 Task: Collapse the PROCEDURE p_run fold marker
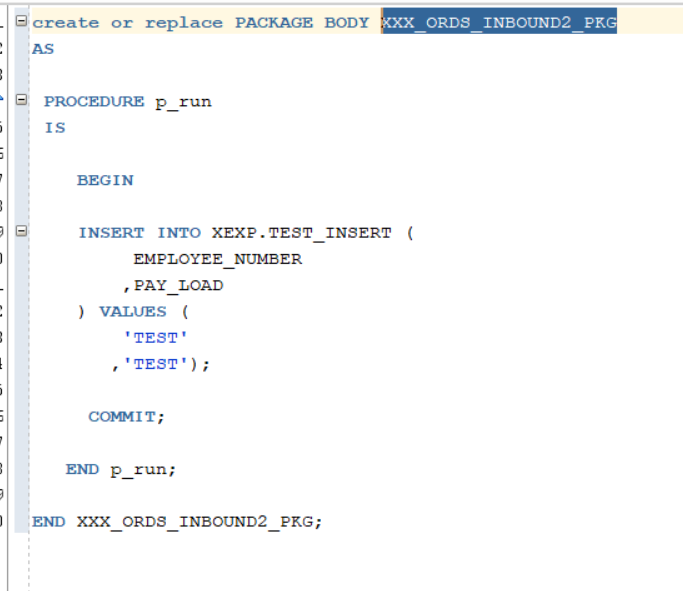pyautogui.click(x=21, y=100)
